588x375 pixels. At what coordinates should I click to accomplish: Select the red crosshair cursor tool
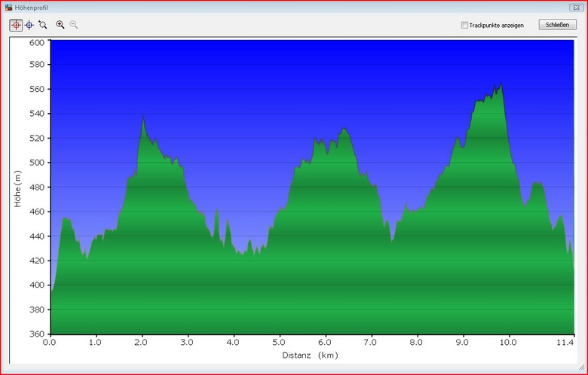pyautogui.click(x=16, y=25)
